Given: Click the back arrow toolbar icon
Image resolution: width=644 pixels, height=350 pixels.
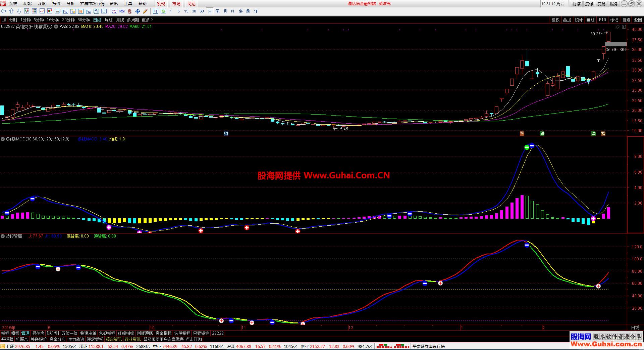Looking at the screenshot, I should point(4,11).
